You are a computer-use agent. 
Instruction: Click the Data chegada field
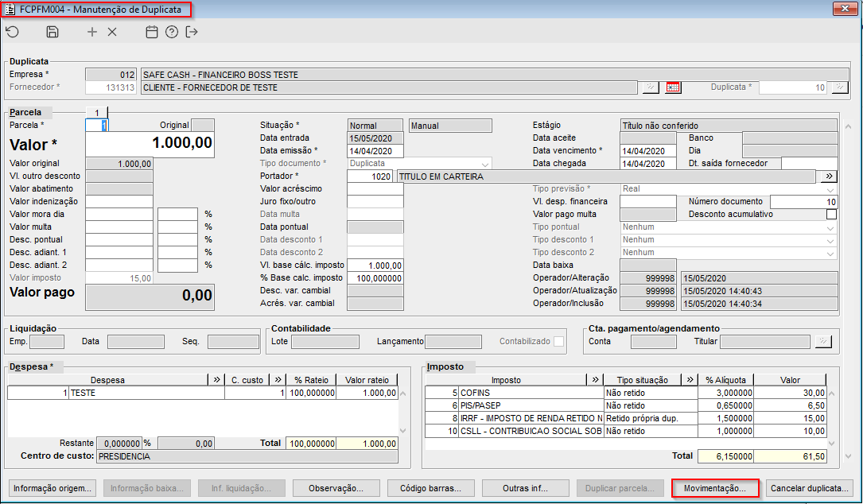[647, 164]
